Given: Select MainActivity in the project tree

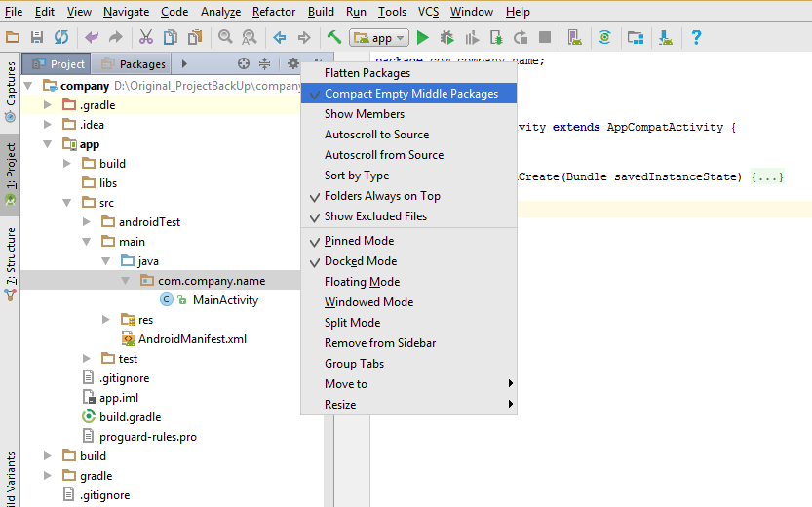Looking at the screenshot, I should [225, 300].
